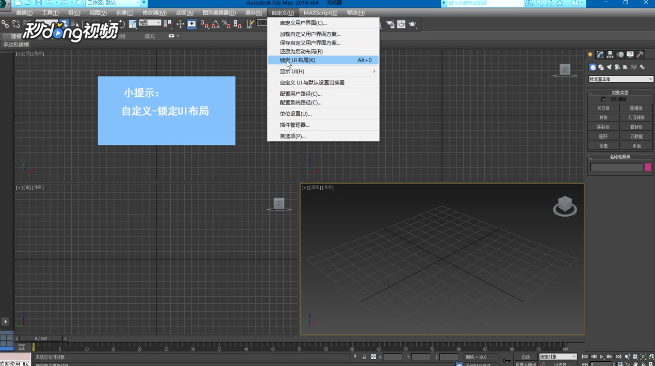The height and width of the screenshot is (366, 655).
Task: Switch to the Hierarchy panel icon
Action: pyautogui.click(x=610, y=54)
